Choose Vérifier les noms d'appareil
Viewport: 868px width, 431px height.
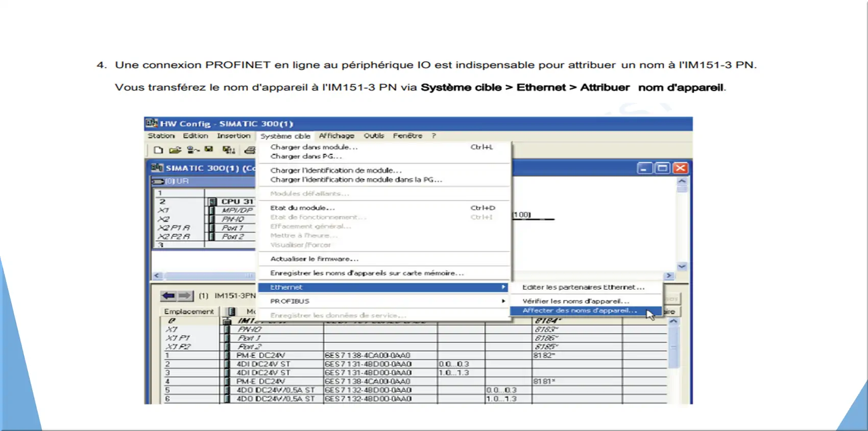click(575, 301)
